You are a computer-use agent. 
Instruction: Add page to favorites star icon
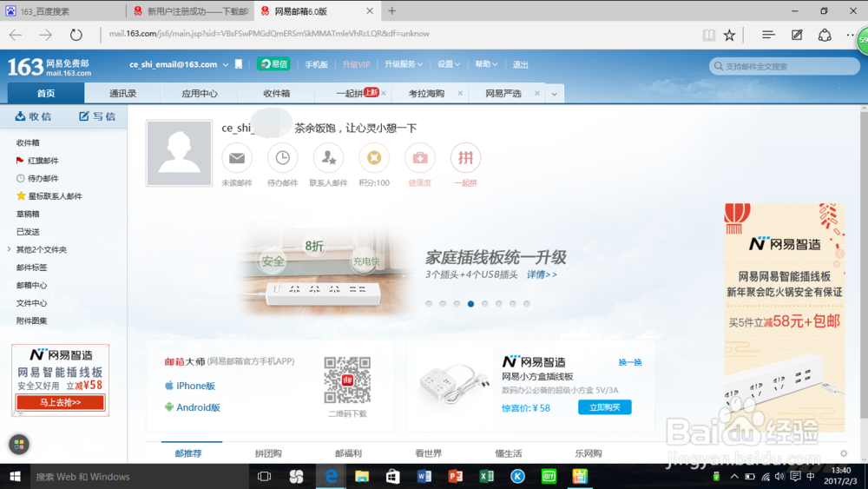730,35
